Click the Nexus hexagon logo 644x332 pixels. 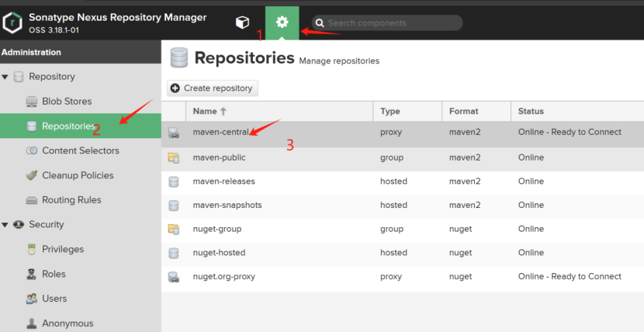click(12, 23)
